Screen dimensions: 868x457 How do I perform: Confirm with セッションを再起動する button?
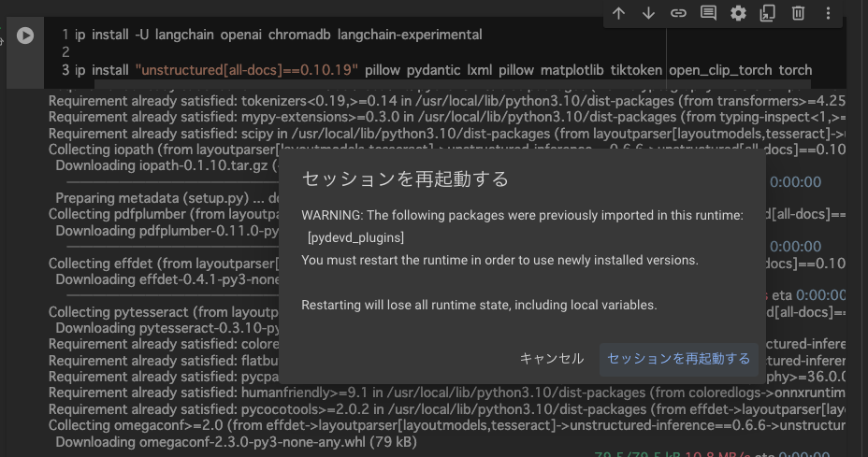point(678,358)
